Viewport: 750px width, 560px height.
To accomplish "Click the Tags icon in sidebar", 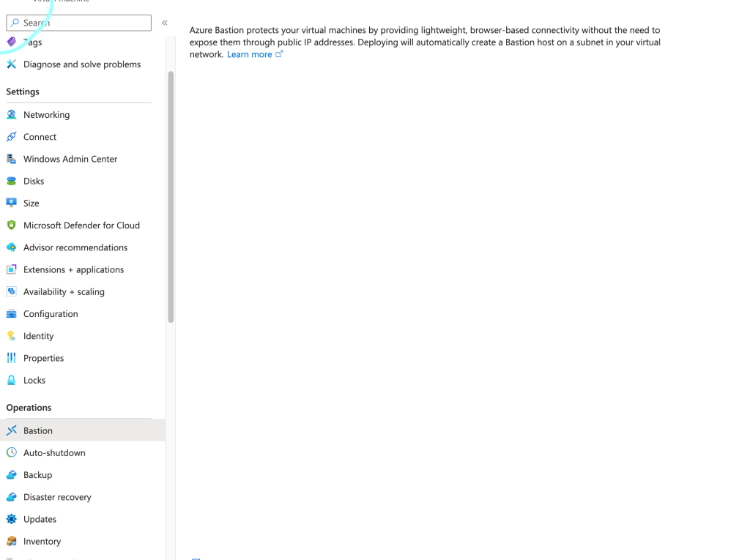I will coord(12,42).
